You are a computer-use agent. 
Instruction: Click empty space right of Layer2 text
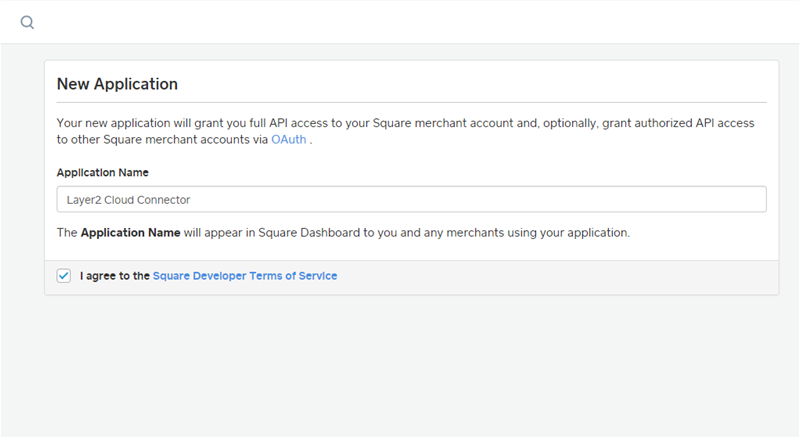point(500,199)
